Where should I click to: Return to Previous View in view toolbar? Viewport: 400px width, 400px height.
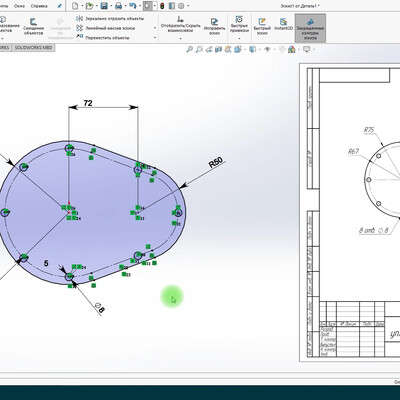209,50
